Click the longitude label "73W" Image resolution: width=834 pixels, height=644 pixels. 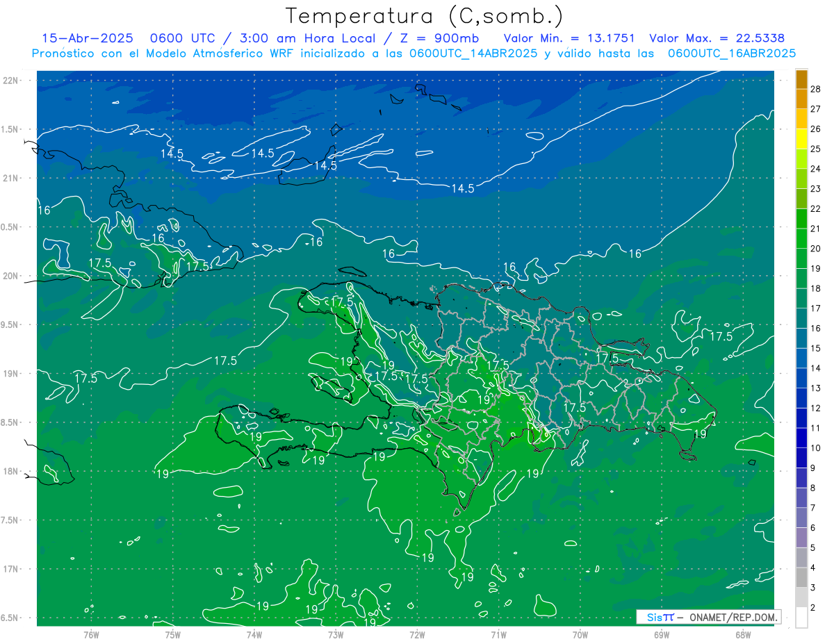click(336, 635)
